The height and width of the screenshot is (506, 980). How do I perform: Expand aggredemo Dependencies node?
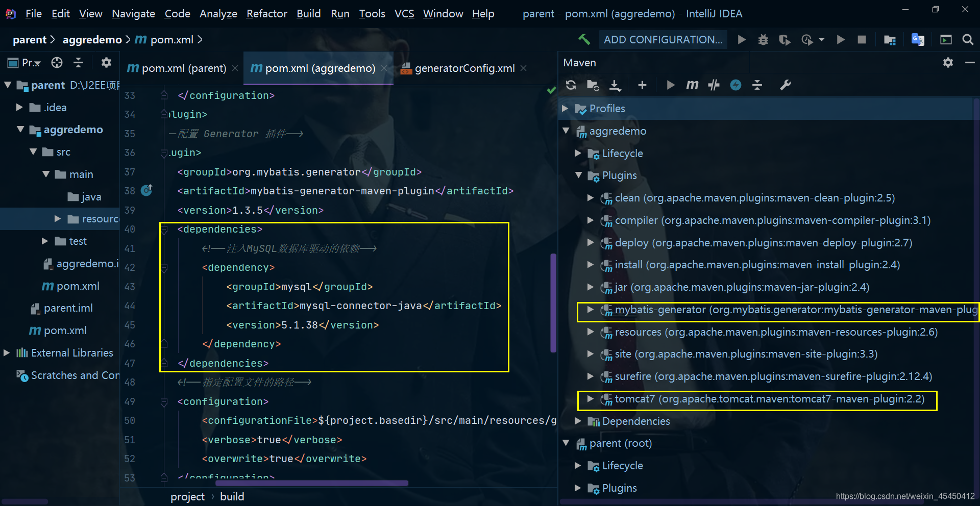[x=578, y=421]
